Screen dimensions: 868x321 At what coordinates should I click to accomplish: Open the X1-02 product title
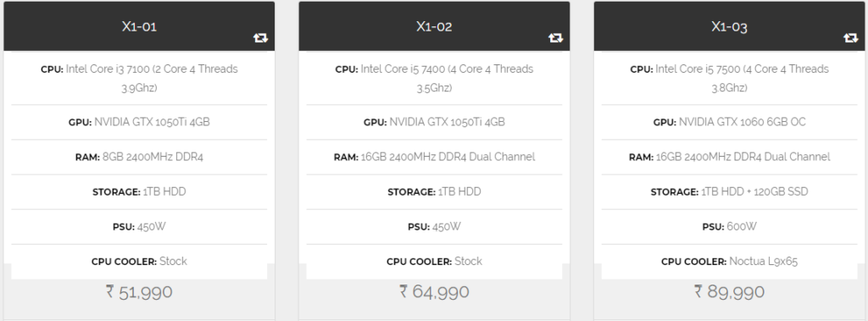434,26
